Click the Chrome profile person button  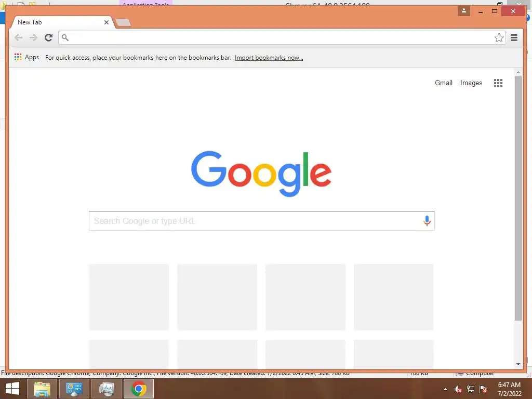pos(464,11)
